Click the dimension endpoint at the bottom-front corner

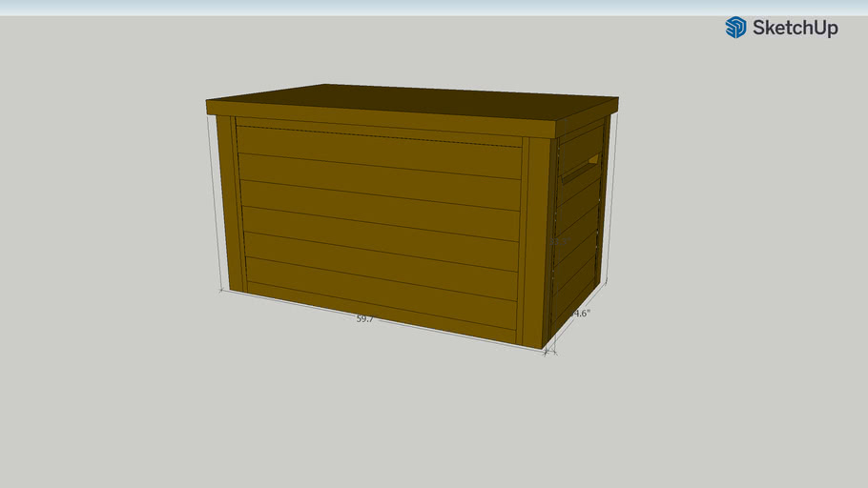click(548, 352)
